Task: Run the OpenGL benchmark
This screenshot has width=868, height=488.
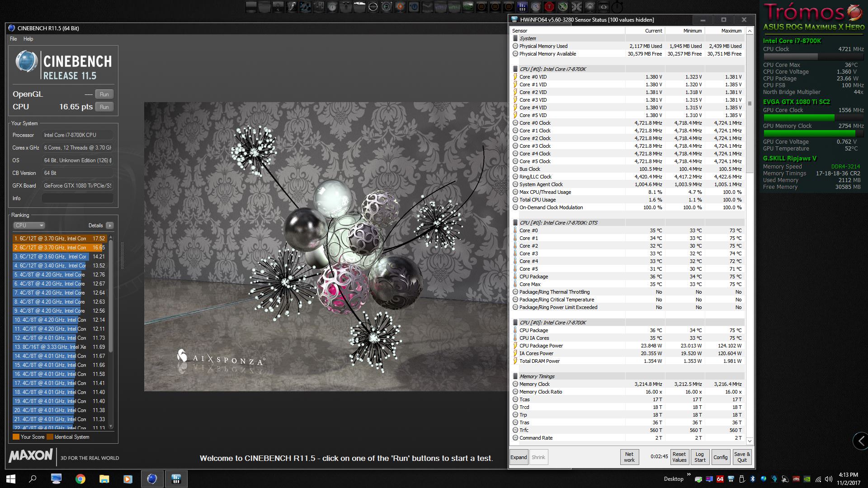Action: point(104,94)
